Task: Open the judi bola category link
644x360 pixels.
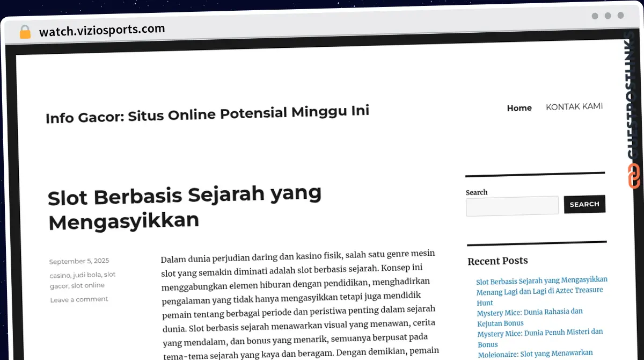Action: pos(87,275)
